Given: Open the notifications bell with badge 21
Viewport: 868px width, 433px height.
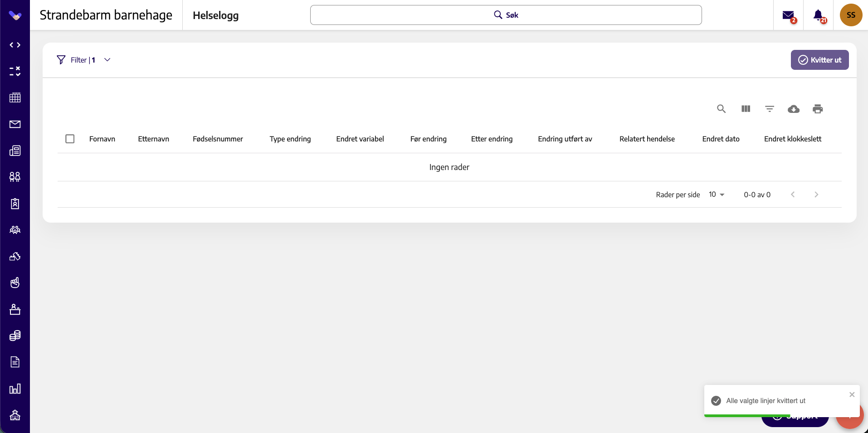Looking at the screenshot, I should 818,15.
